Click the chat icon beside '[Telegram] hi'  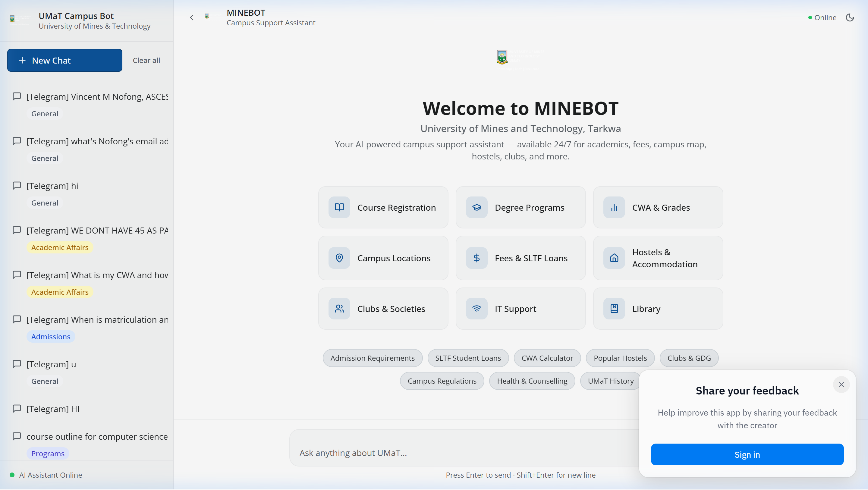point(17,186)
